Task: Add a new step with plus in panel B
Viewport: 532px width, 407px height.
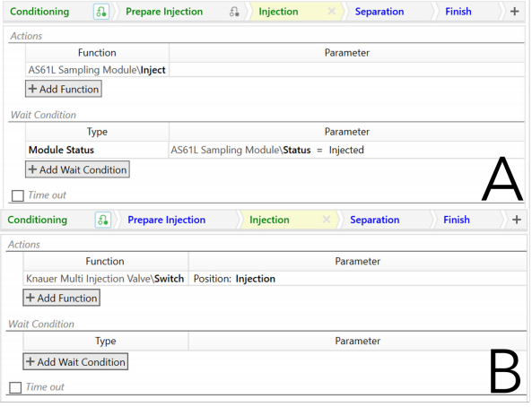Action: pyautogui.click(x=517, y=220)
